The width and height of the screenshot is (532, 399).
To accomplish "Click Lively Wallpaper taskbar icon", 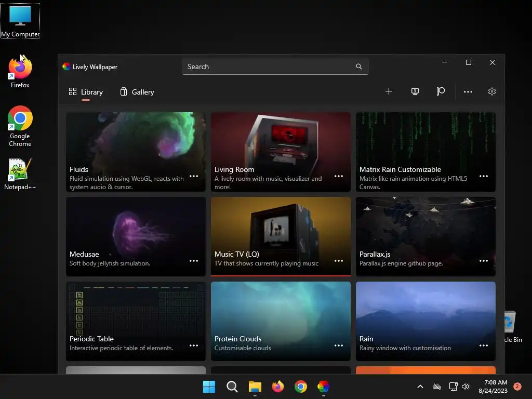I will pyautogui.click(x=323, y=387).
